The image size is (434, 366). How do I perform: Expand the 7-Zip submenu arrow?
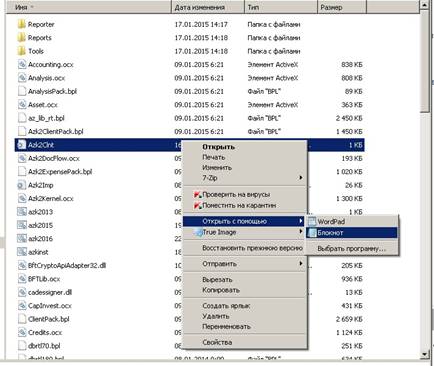click(301, 178)
